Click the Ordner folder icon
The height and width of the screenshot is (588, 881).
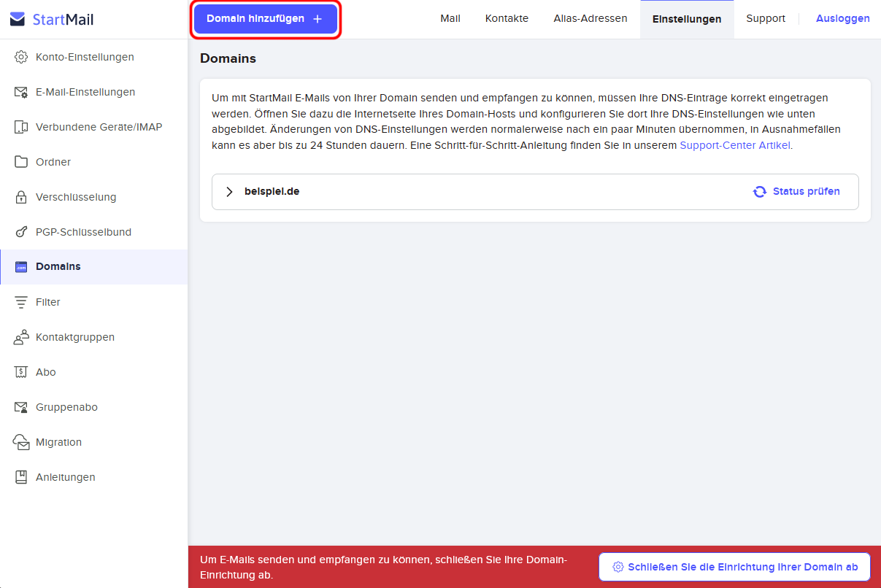point(20,162)
